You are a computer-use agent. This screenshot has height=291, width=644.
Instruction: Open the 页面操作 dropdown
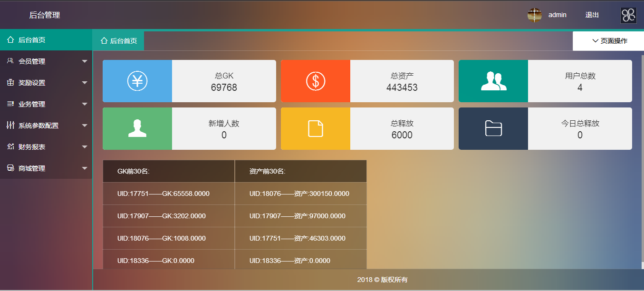click(x=609, y=41)
